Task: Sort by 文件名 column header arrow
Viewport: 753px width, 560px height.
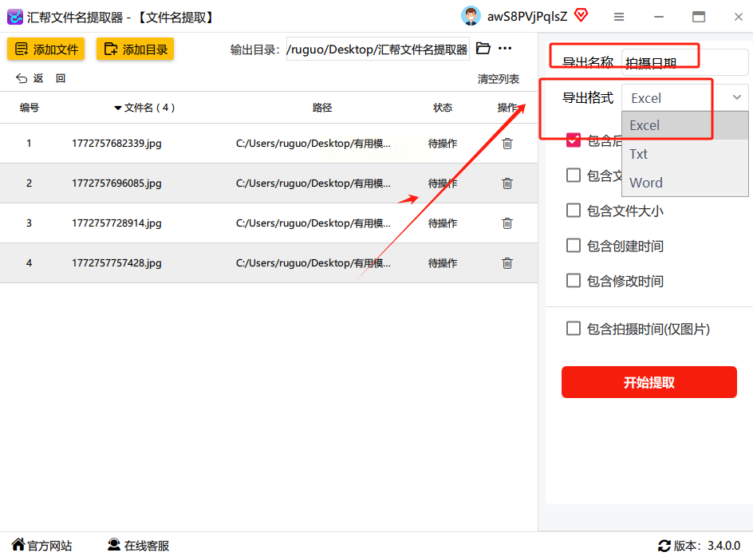Action: 118,108
